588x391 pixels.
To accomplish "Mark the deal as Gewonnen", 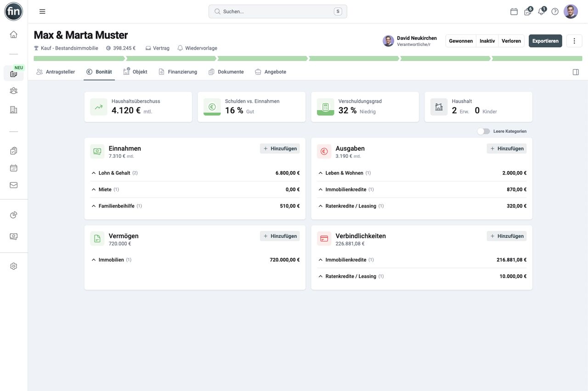I will (461, 41).
